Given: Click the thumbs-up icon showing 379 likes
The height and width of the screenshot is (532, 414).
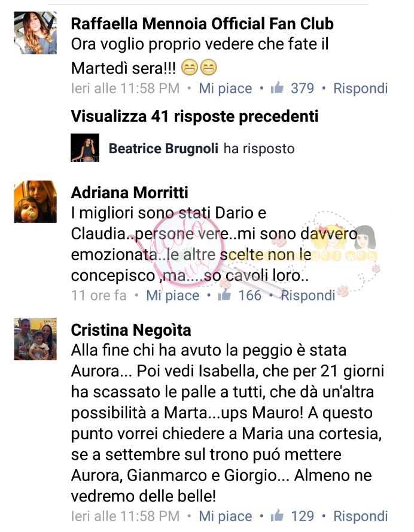Looking at the screenshot, I should pyautogui.click(x=277, y=88).
